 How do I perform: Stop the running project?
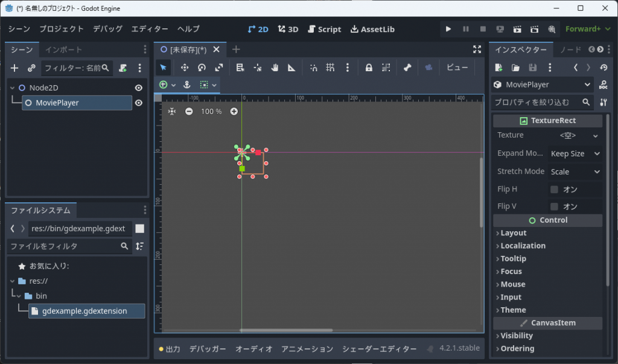(483, 29)
